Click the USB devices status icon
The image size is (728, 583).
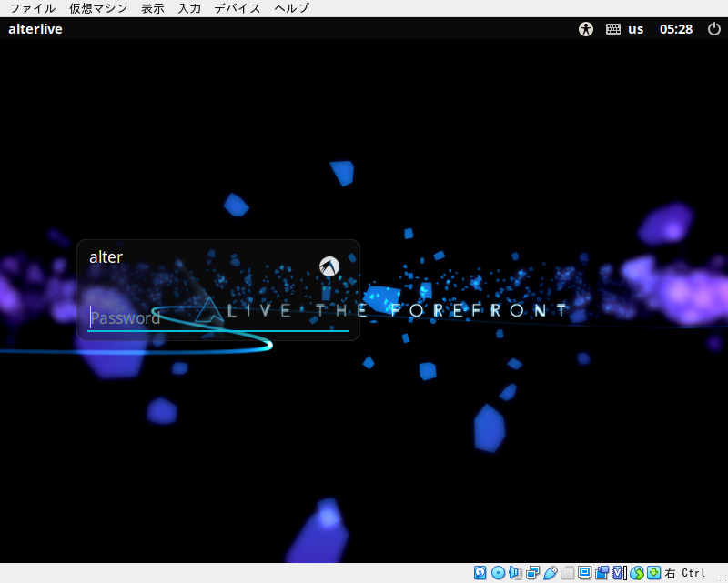pyautogui.click(x=550, y=573)
